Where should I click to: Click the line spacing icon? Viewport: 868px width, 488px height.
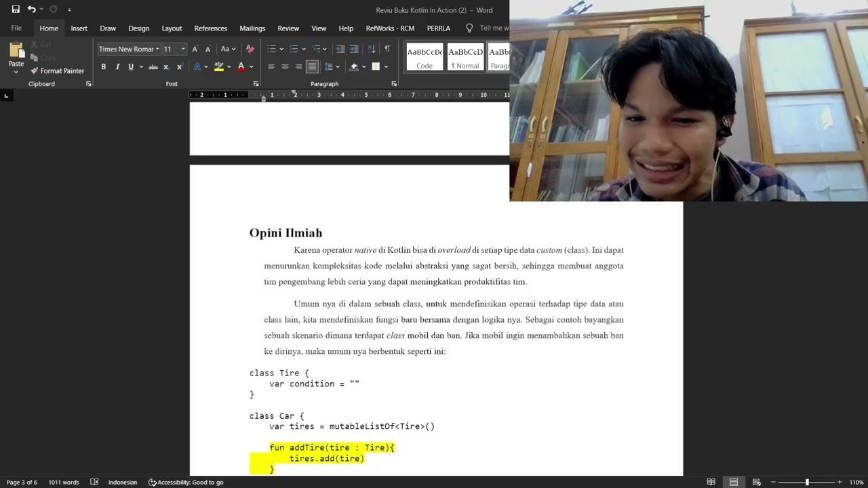point(329,66)
